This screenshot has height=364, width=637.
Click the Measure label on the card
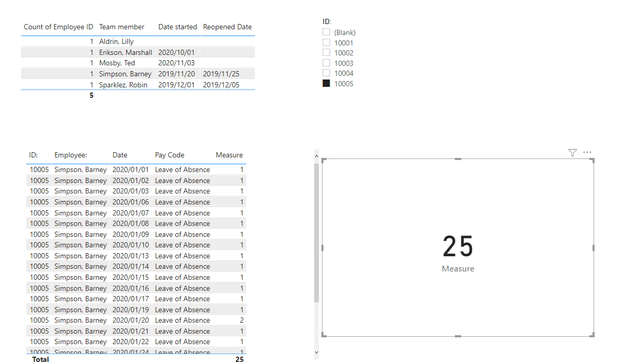[458, 269]
